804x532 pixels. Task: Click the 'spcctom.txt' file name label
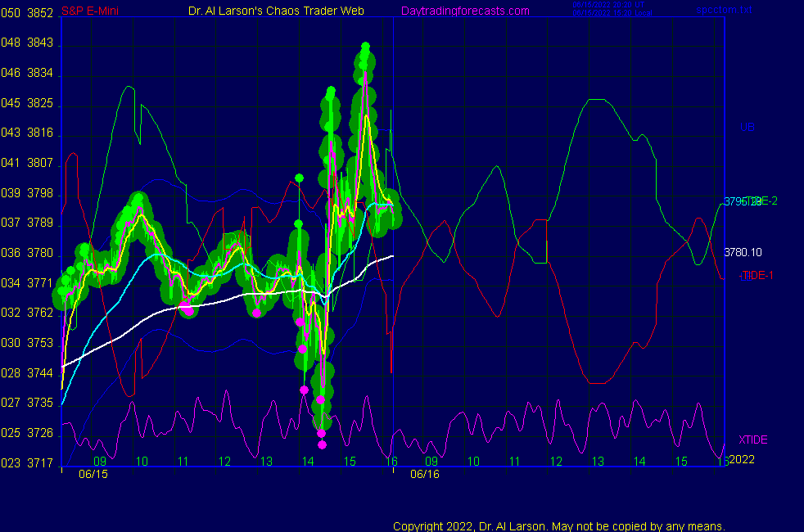[724, 10]
